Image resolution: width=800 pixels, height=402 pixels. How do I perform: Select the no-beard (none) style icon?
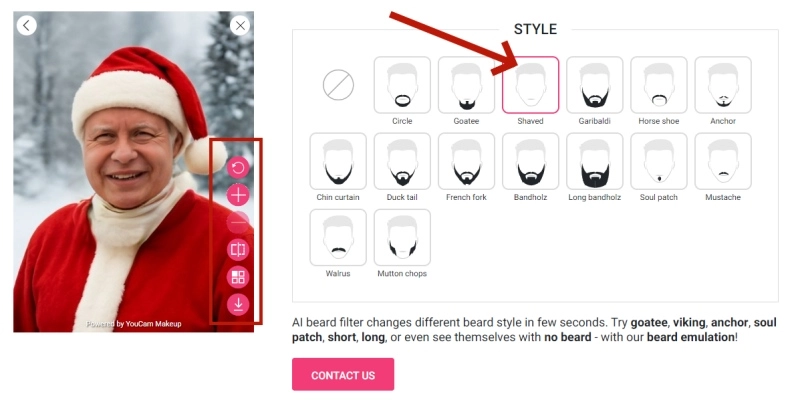tap(338, 85)
